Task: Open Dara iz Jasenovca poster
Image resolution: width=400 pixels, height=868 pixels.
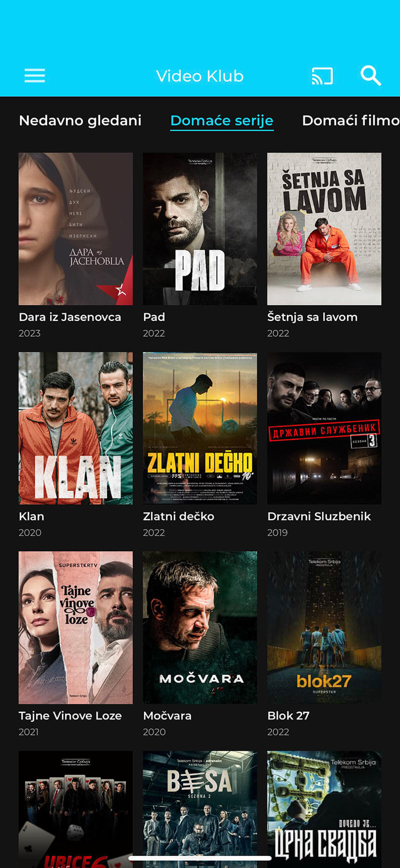Action: [x=75, y=229]
